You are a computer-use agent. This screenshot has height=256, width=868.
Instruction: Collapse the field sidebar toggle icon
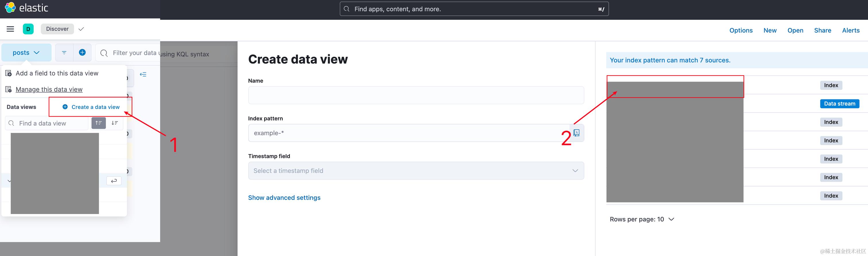tap(143, 74)
